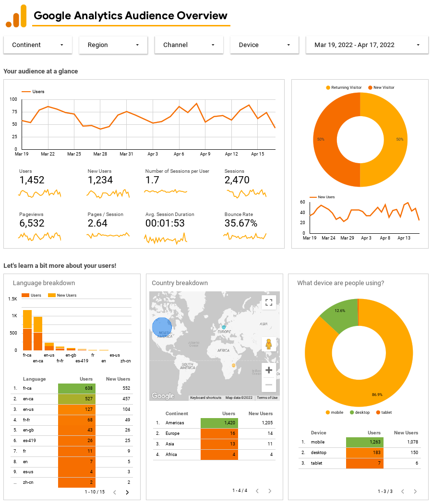Select the Pegman street view icon
Viewport: 432px width, 504px height.
coord(269,344)
